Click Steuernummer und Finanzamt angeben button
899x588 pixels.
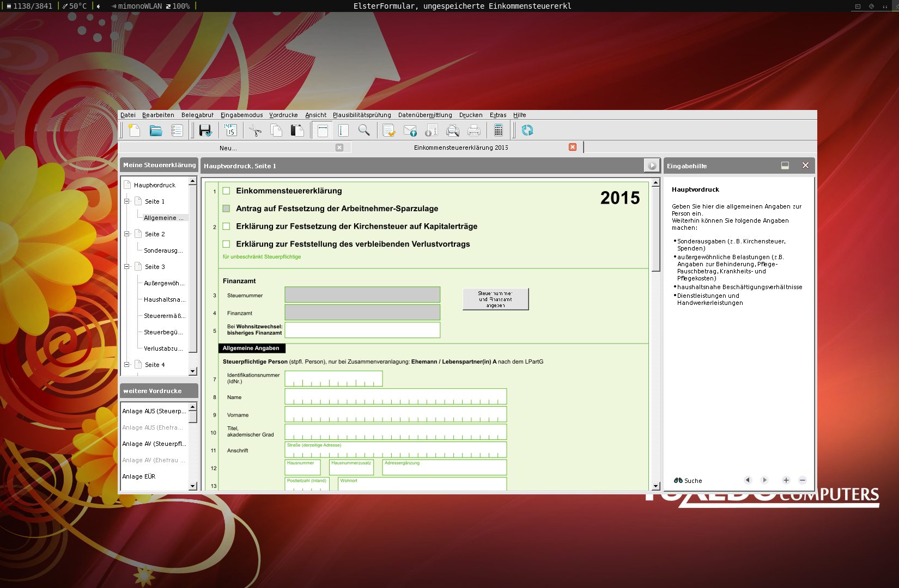coord(495,299)
